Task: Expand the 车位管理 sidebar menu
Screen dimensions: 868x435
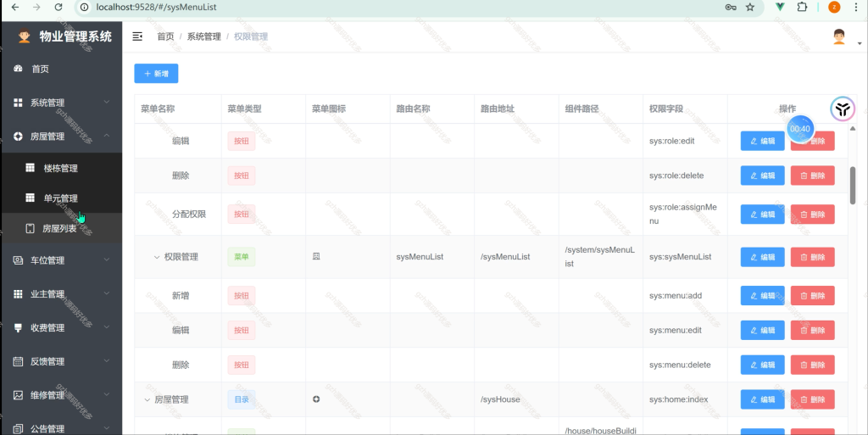Action: tap(61, 260)
